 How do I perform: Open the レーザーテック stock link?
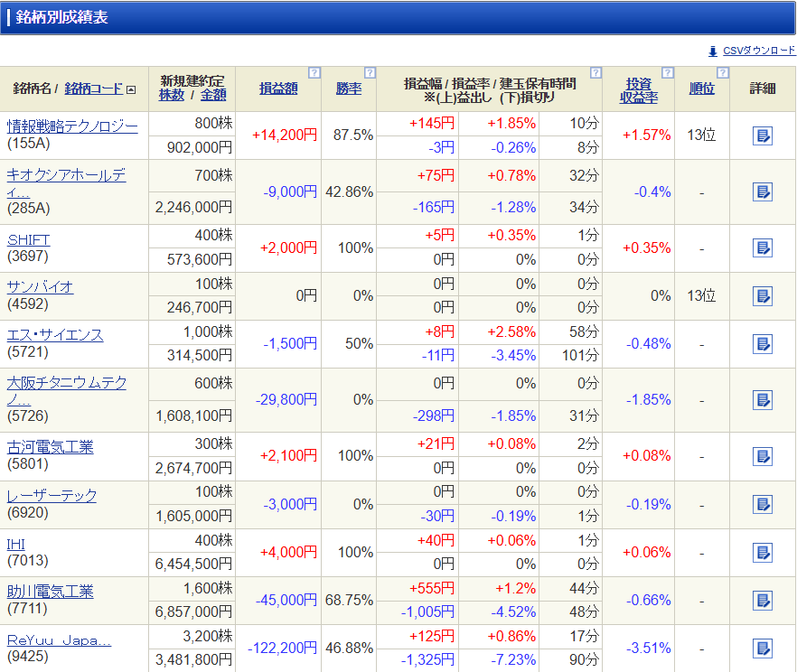click(52, 495)
